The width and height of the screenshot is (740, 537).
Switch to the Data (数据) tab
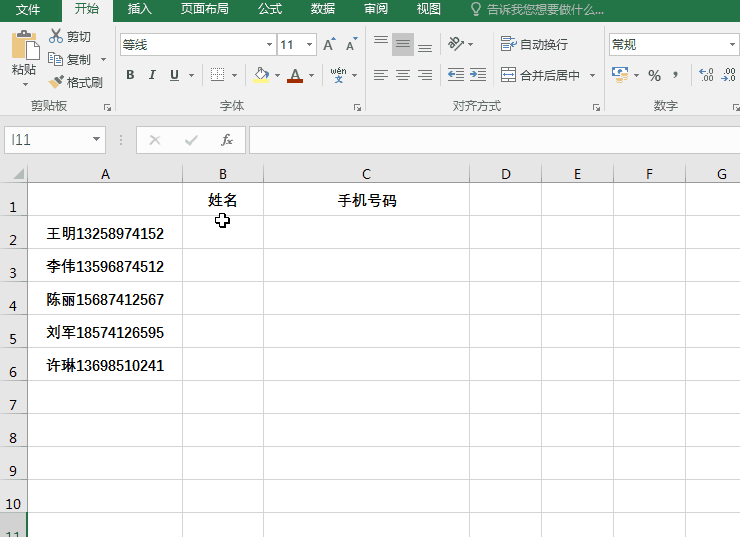pyautogui.click(x=322, y=9)
